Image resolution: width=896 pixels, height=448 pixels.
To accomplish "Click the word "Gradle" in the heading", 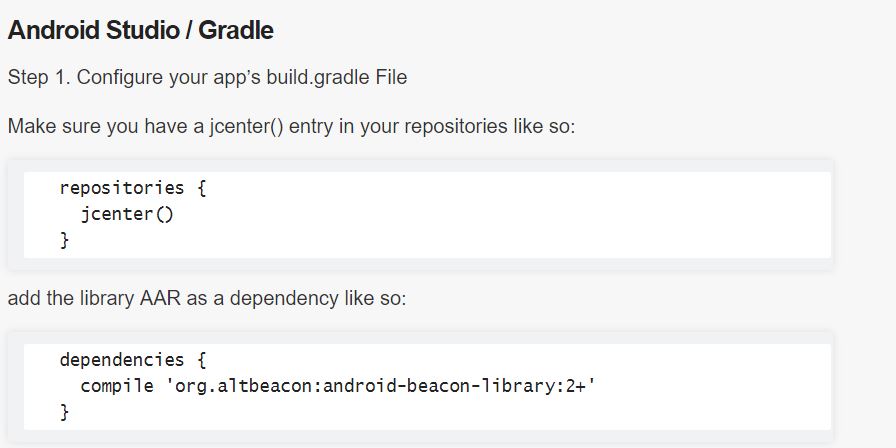I will [236, 30].
